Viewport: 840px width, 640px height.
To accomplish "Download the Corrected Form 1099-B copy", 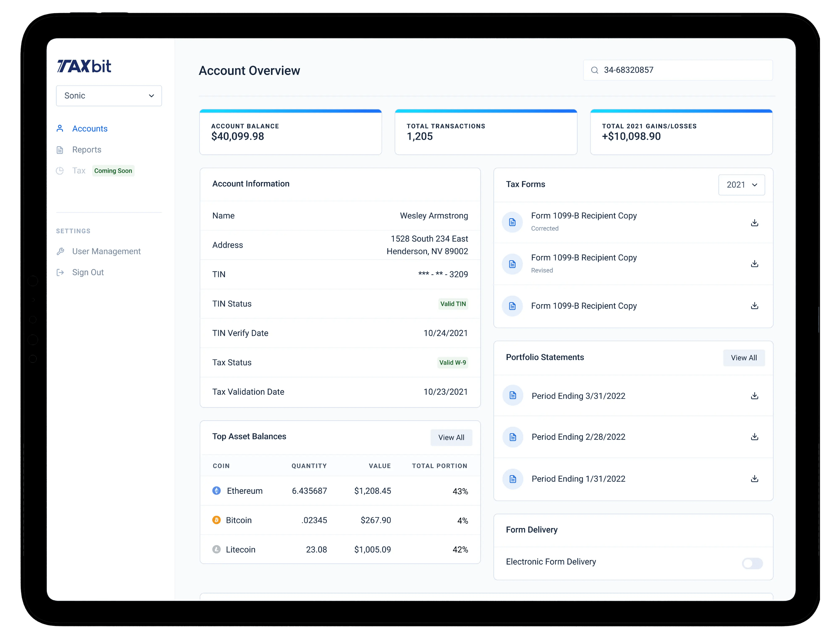I will coord(754,223).
